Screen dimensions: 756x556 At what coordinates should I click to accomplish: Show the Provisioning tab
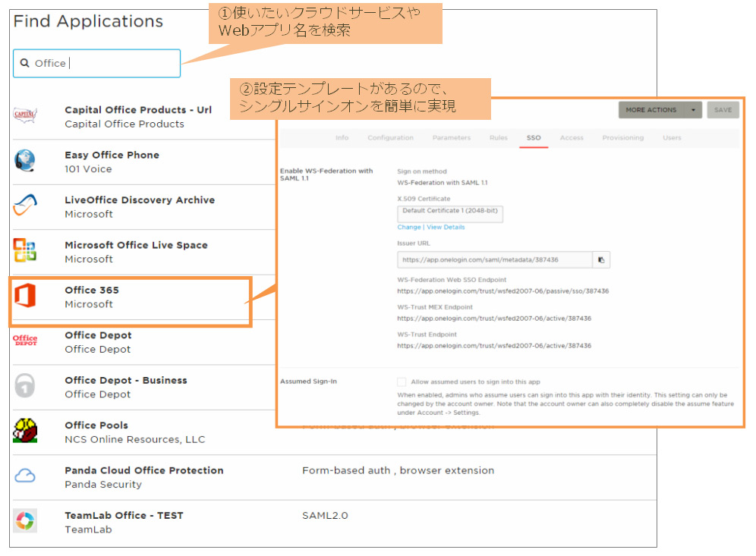[x=623, y=138]
